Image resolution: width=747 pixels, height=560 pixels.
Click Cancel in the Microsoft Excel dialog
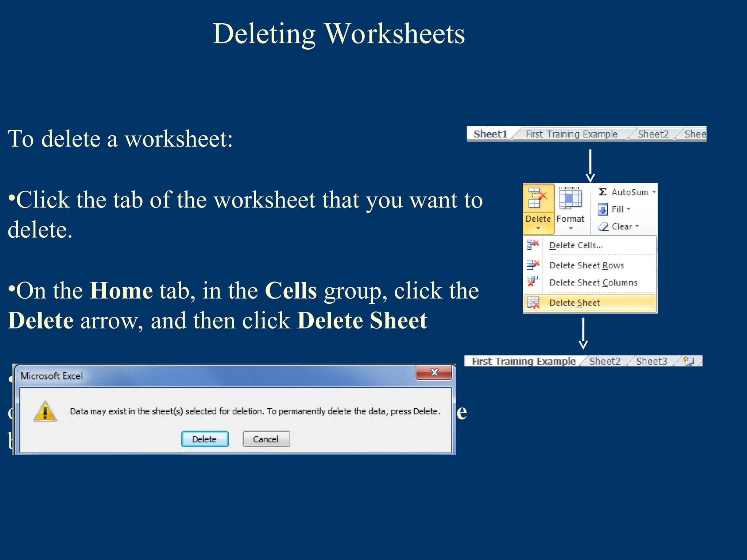266,439
